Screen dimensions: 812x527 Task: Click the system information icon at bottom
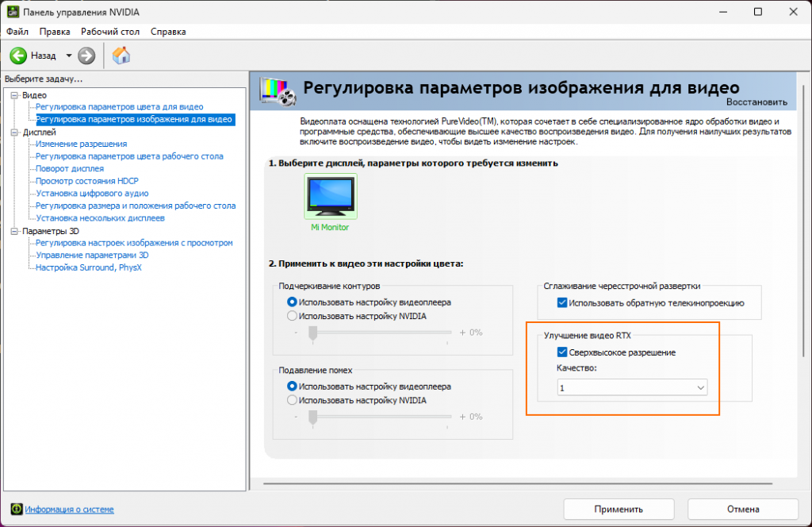pos(17,509)
